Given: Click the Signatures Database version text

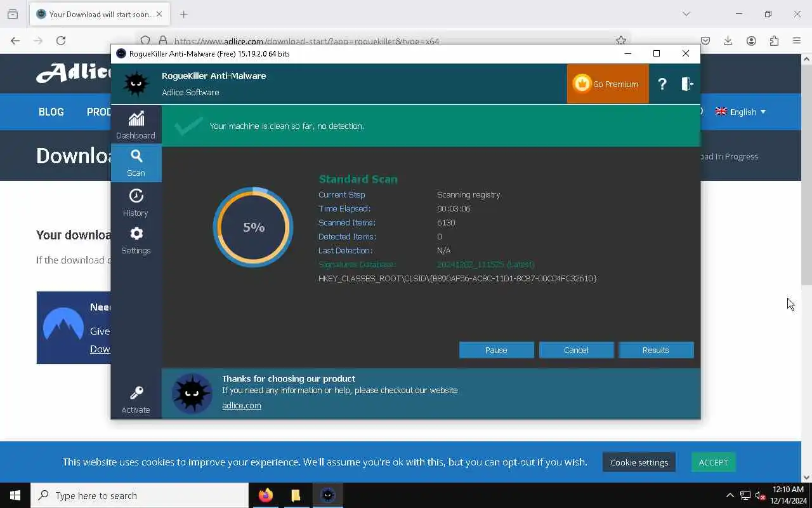Looking at the screenshot, I should tap(485, 264).
